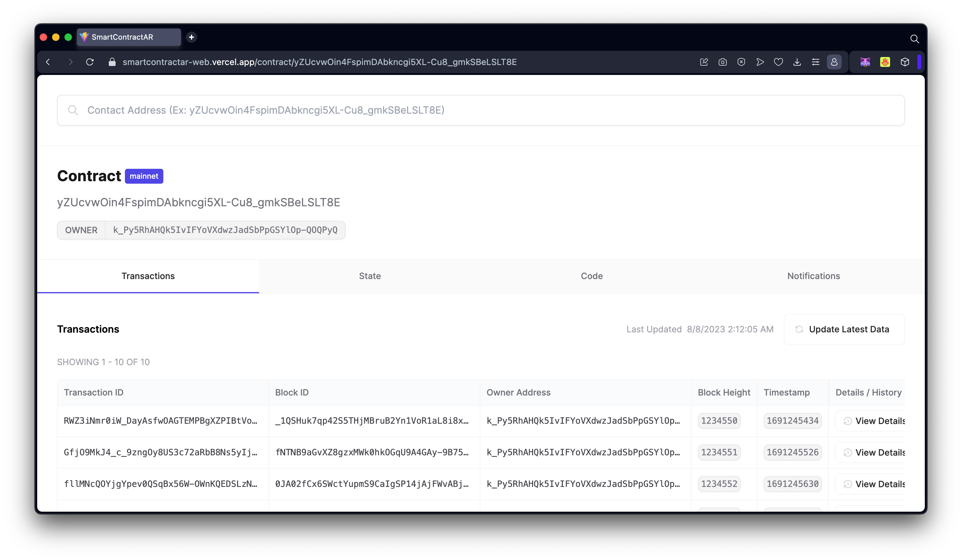Open the easy setup sliders icon
This screenshot has height=560, width=962.
(815, 62)
